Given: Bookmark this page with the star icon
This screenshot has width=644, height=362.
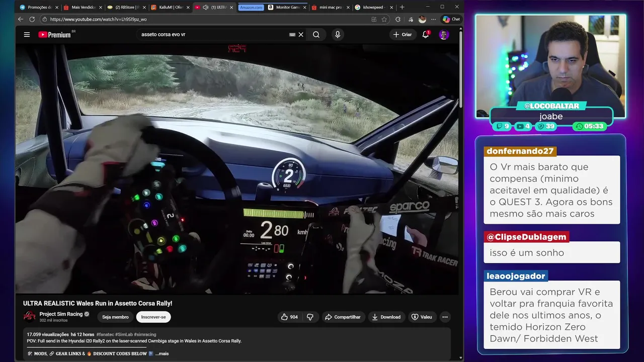Looking at the screenshot, I should coord(384,19).
